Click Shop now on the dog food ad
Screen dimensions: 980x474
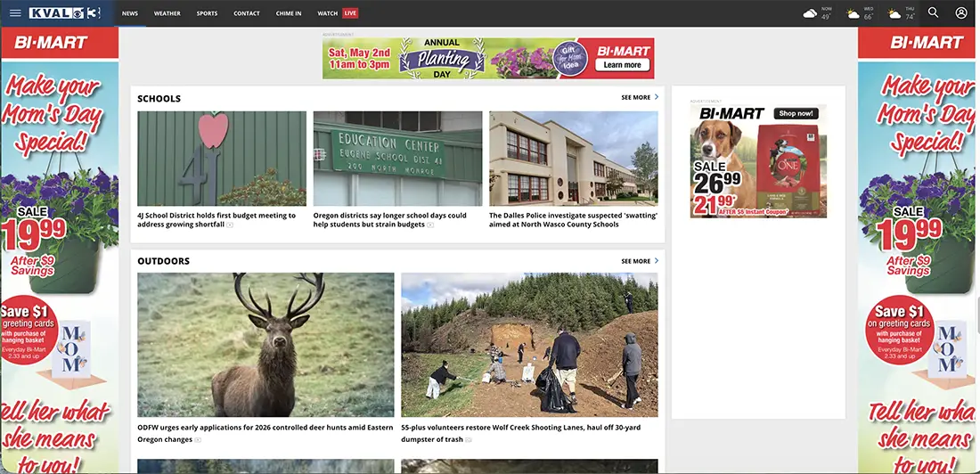pyautogui.click(x=796, y=114)
